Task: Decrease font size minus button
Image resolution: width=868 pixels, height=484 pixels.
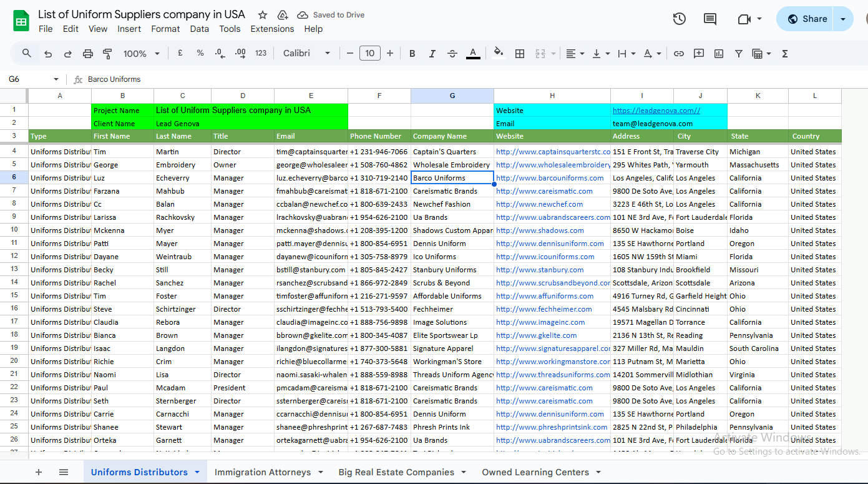Action: pyautogui.click(x=350, y=54)
